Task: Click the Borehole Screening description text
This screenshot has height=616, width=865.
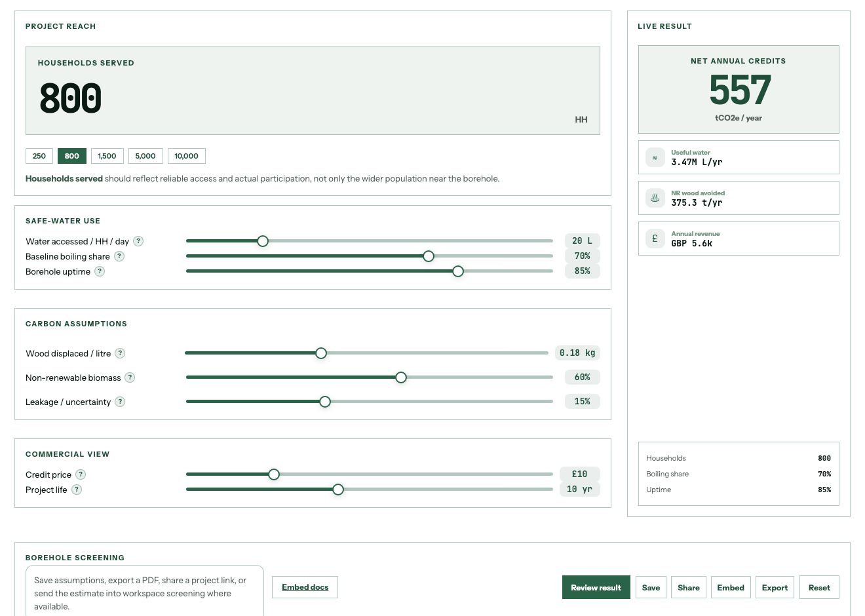Action: [x=140, y=593]
